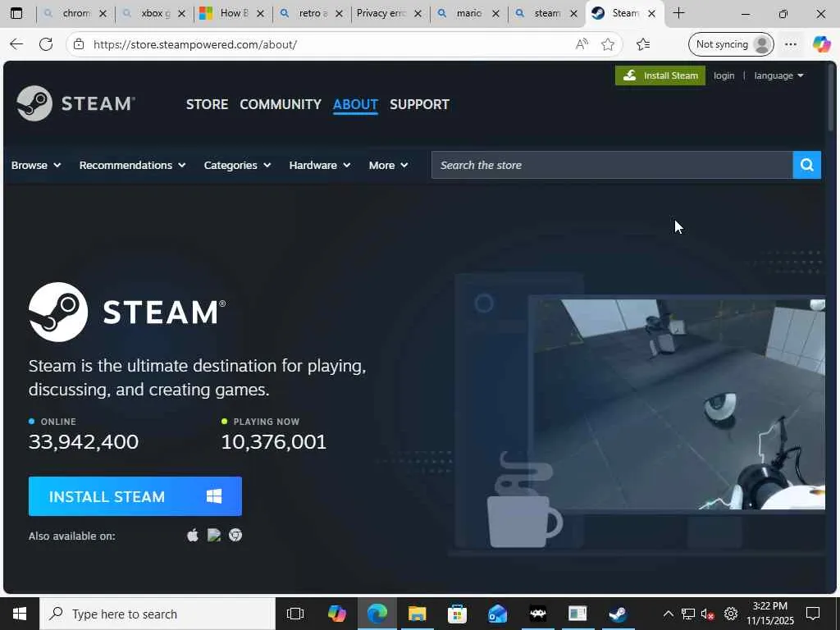The image size is (840, 630).
Task: Click the Type here to search box
Action: 157,614
